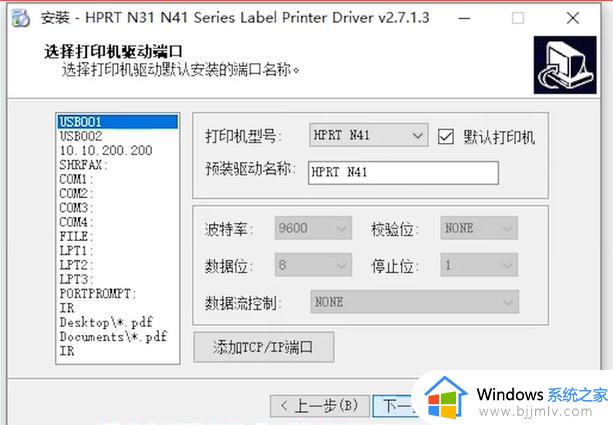Select the LPT3: port
The width and height of the screenshot is (613, 425).
click(118, 279)
